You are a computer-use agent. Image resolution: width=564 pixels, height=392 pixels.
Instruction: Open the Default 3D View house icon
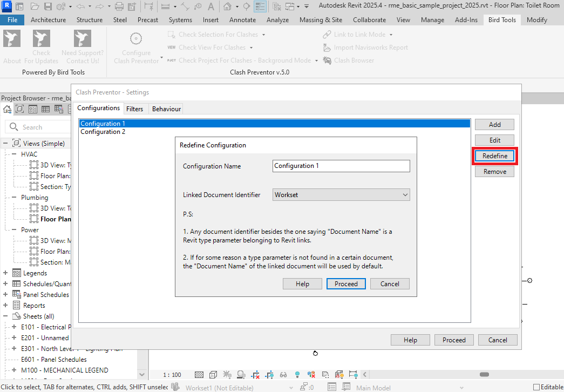[x=227, y=6]
